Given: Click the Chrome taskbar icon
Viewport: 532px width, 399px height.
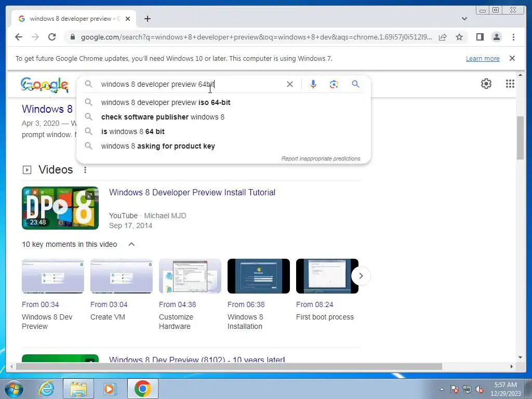Looking at the screenshot, I should pyautogui.click(x=142, y=389).
